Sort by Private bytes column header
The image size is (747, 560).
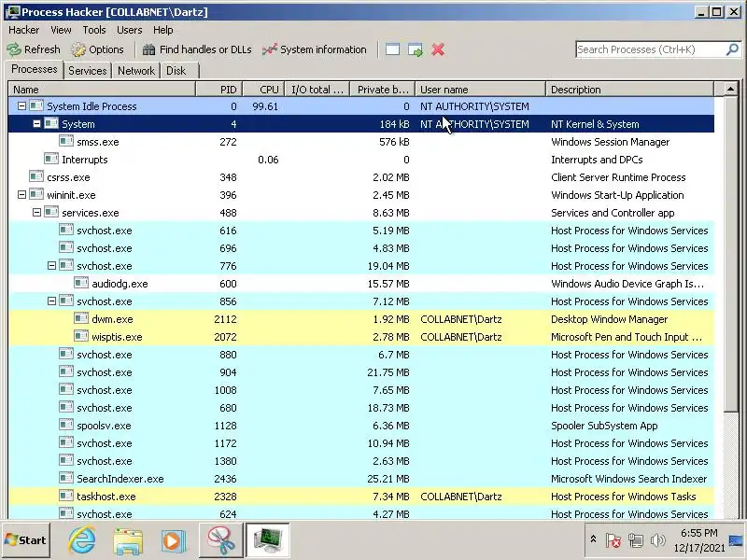pyautogui.click(x=383, y=89)
